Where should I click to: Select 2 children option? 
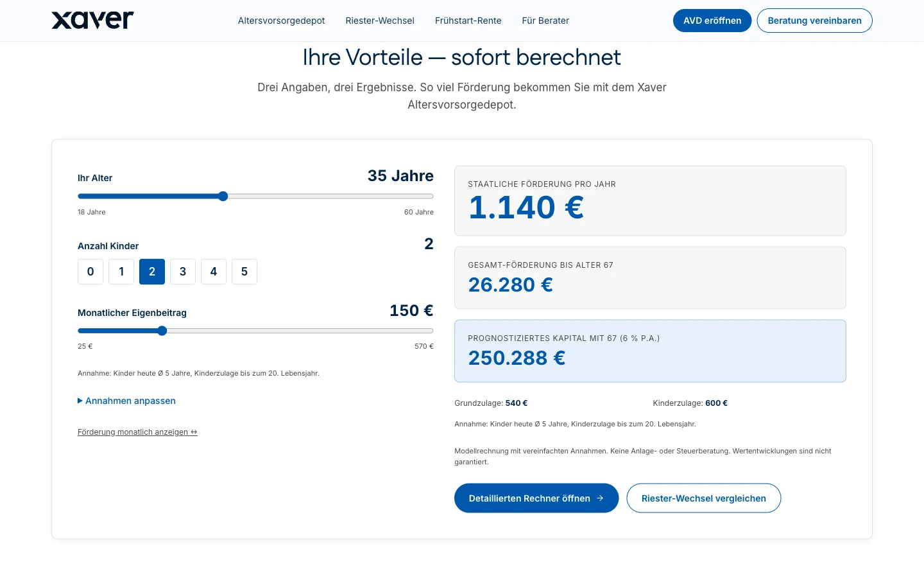[152, 272]
